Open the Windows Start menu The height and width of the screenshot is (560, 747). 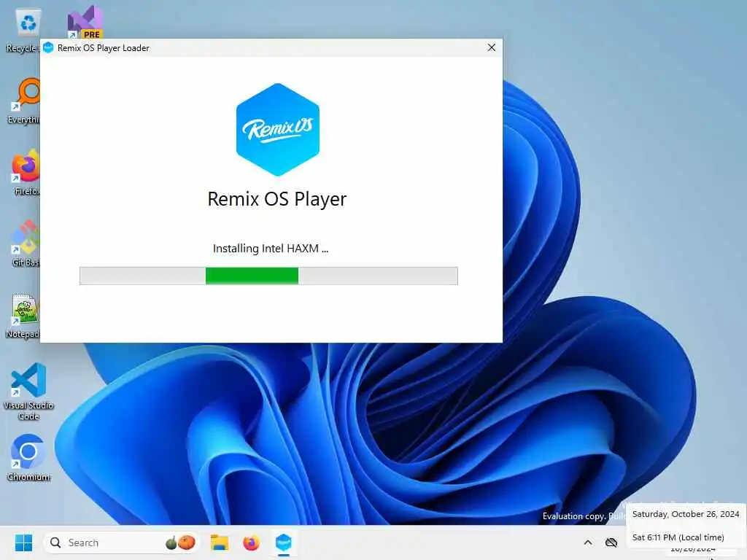pos(23,542)
